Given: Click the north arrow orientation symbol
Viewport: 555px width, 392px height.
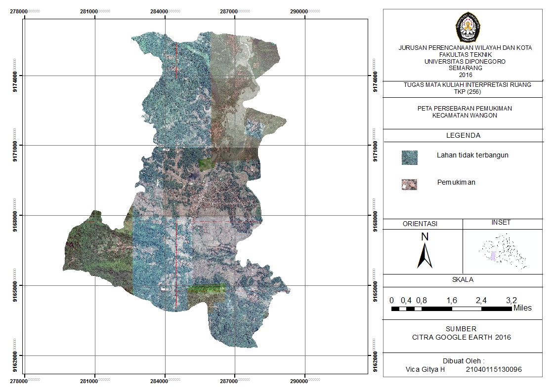Looking at the screenshot, I should pyautogui.click(x=425, y=251).
